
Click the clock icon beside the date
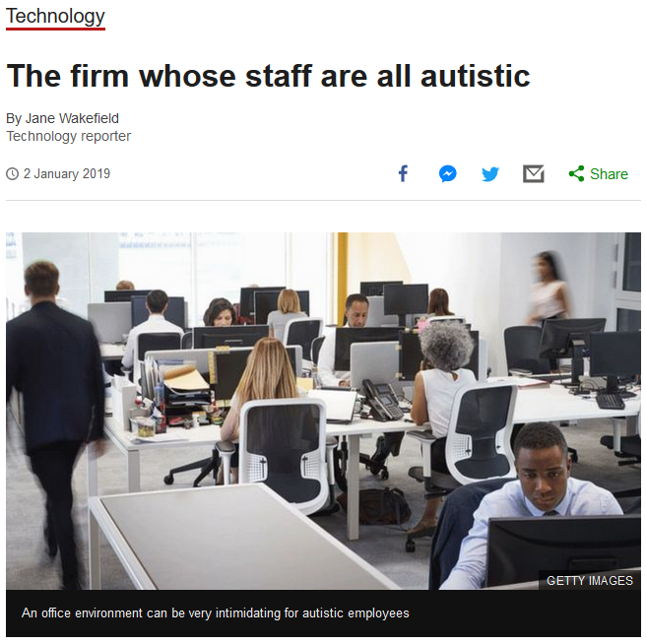13,174
